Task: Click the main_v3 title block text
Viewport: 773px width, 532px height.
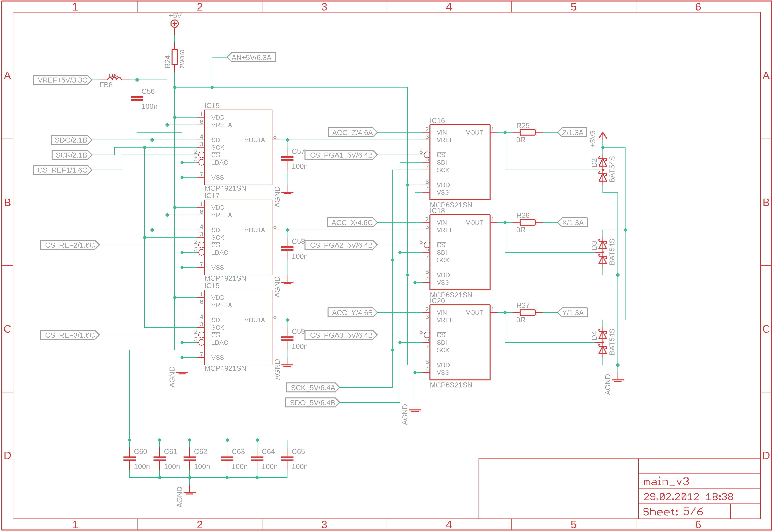Action: tap(666, 482)
